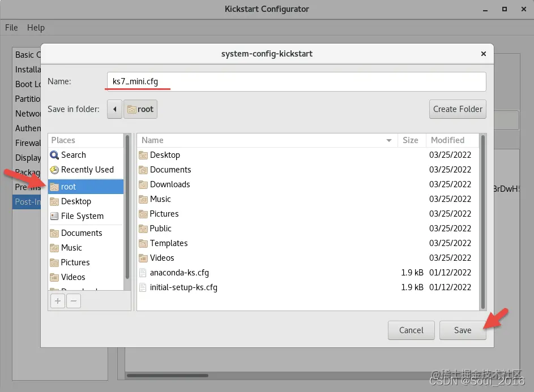Select Display Configuration in Kickstart sidebar
The width and height of the screenshot is (534, 392).
tap(27, 158)
